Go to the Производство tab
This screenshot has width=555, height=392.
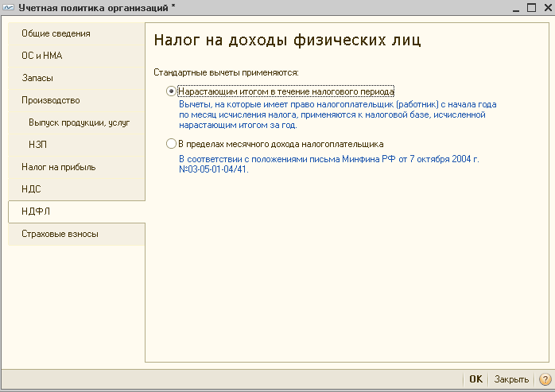click(x=76, y=100)
